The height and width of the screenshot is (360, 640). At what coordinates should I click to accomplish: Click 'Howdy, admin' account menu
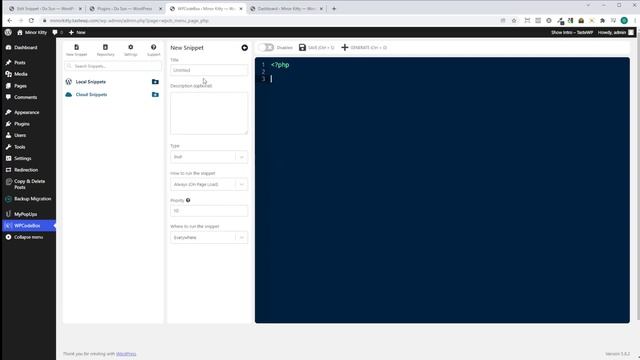click(616, 32)
